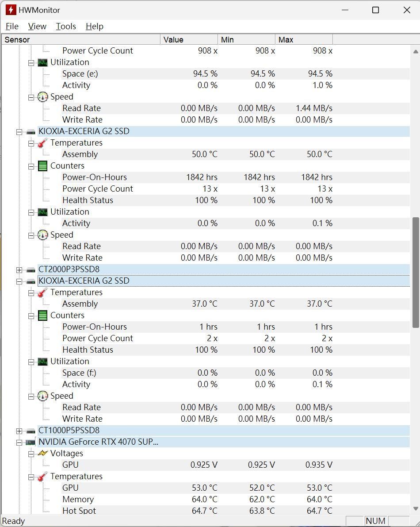420x527 pixels.
Task: Click the CT2000P3PSSD8 drive icon
Action: tap(31, 269)
